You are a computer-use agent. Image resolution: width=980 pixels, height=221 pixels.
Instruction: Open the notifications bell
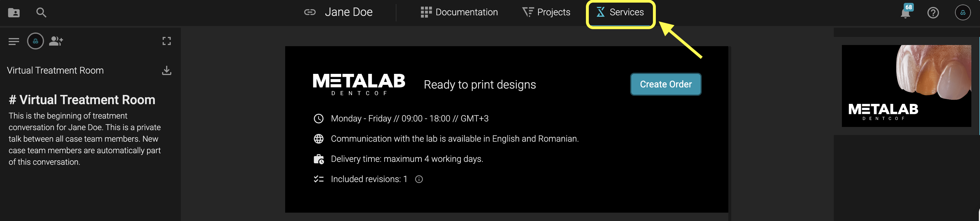click(x=905, y=13)
